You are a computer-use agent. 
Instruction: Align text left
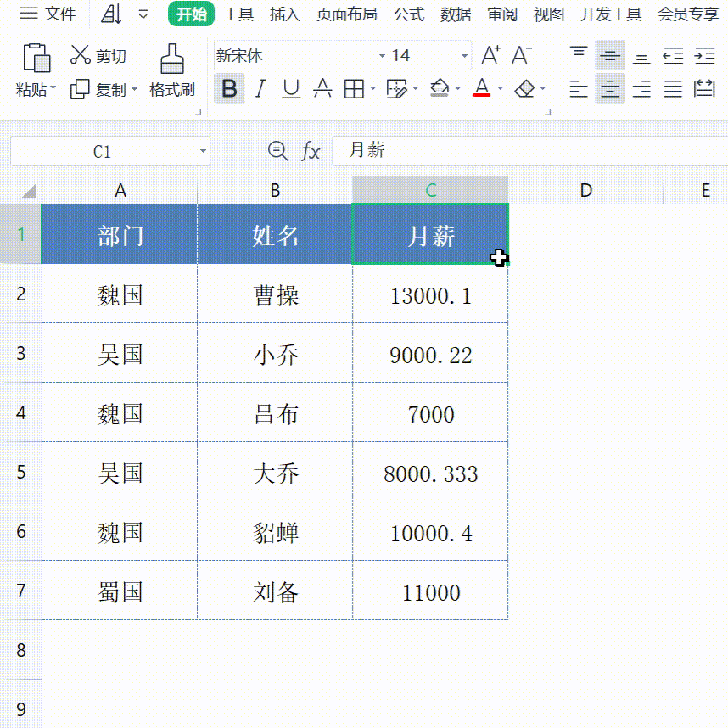click(579, 88)
